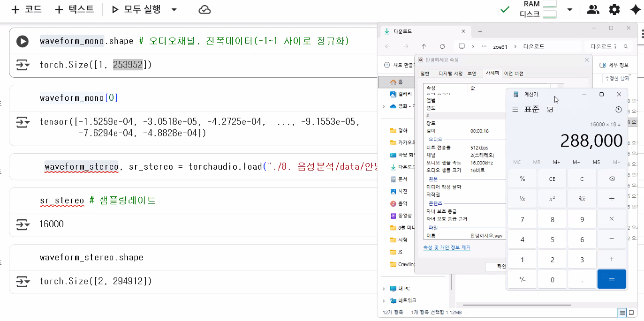Click calculator x squared key
The width and height of the screenshot is (644, 321).
click(x=552, y=199)
